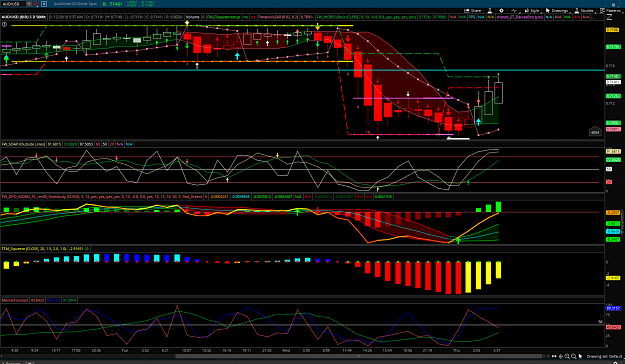625x364 pixels.
Task: Click the blue MarketForecast axis value label
Action: coord(613,308)
